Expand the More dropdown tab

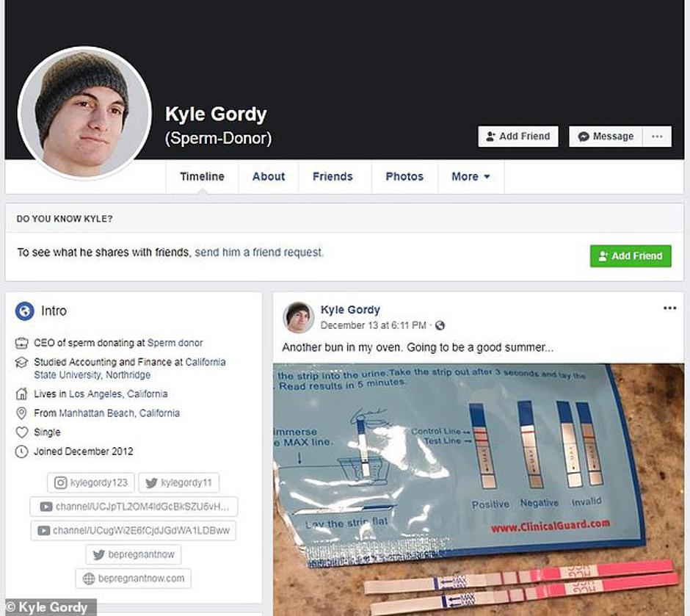point(471,177)
